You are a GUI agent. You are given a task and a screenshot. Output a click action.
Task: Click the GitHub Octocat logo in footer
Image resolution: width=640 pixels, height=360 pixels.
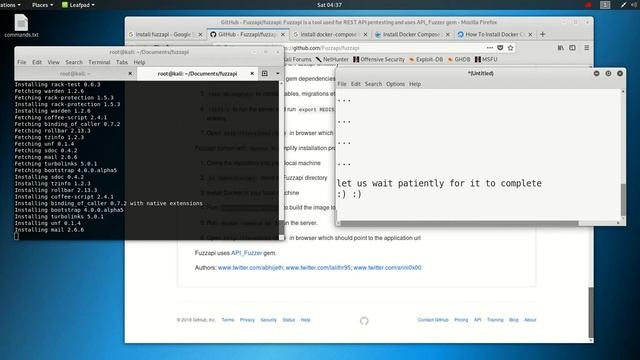364,321
